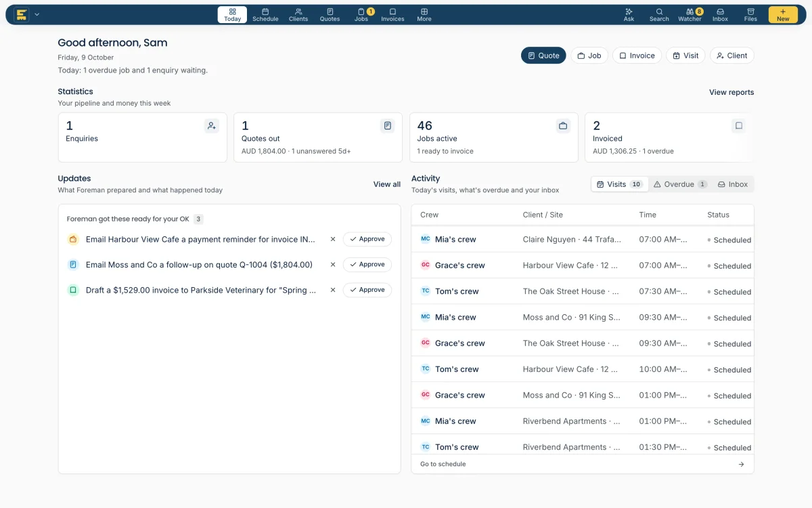Screen dimensions: 812x508
Task: Open the Ask assistant icon
Action: point(629,14)
